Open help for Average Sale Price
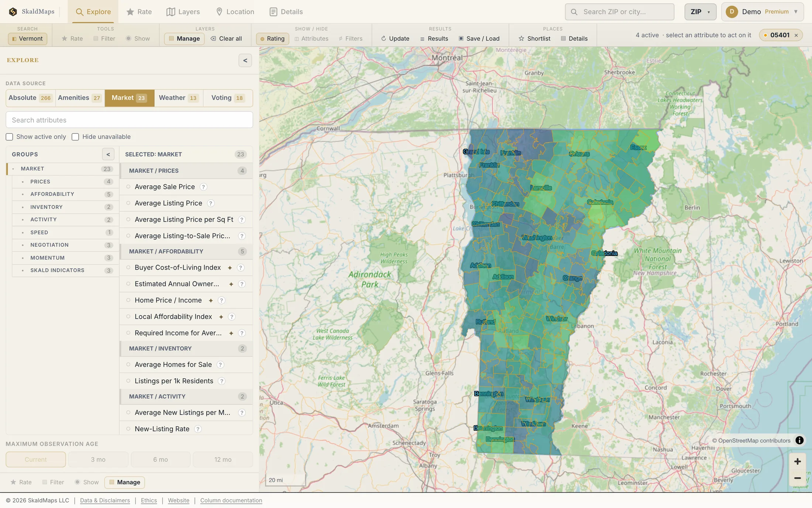 click(x=203, y=187)
